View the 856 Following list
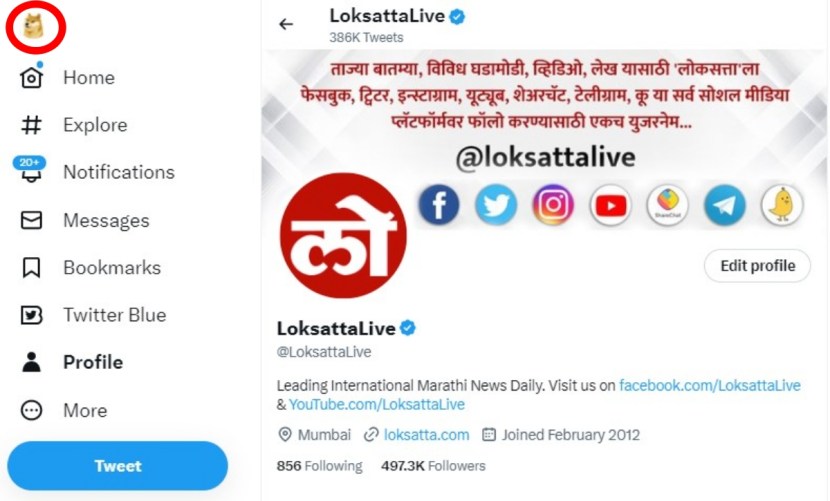Viewport: 830px width, 501px height. [x=319, y=466]
